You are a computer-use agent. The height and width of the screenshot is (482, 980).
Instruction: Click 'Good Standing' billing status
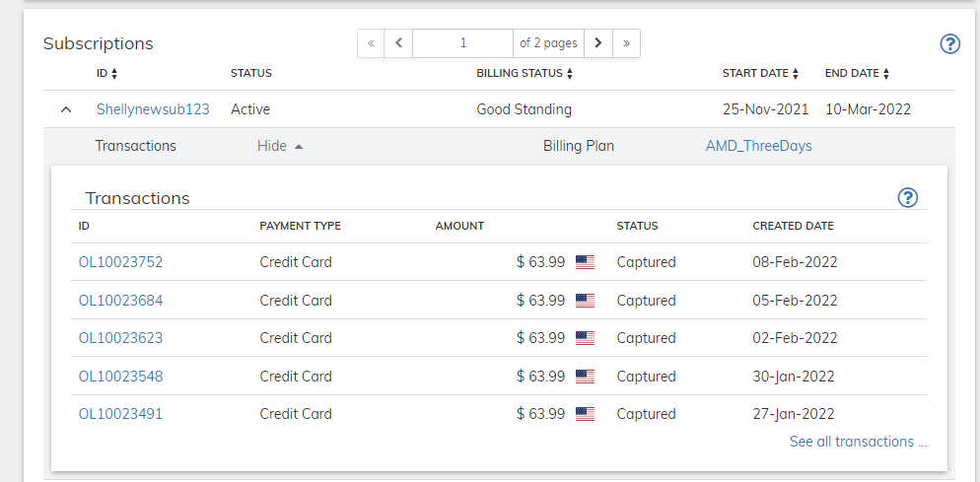pyautogui.click(x=524, y=109)
